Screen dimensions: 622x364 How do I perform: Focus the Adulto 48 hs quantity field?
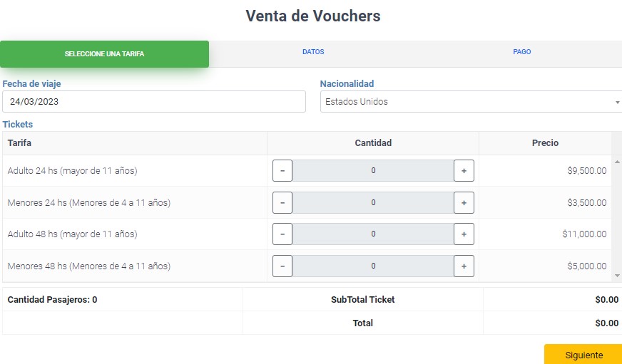(373, 234)
